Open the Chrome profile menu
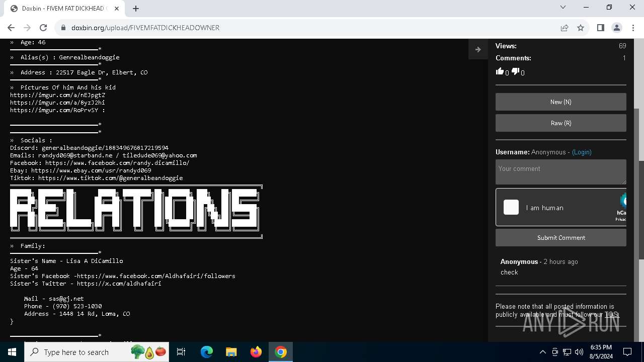The height and width of the screenshot is (362, 644). tap(616, 28)
